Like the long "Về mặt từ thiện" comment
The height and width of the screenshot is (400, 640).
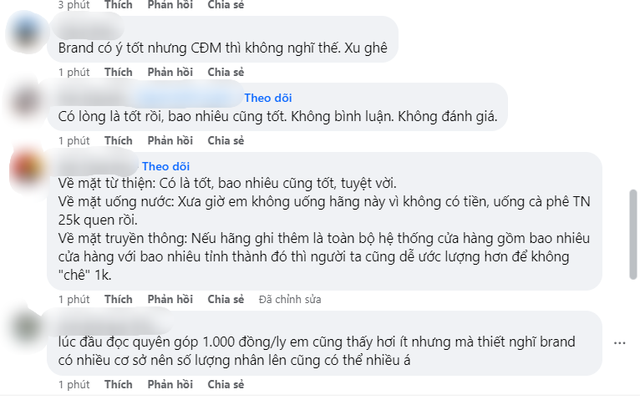pos(118,298)
